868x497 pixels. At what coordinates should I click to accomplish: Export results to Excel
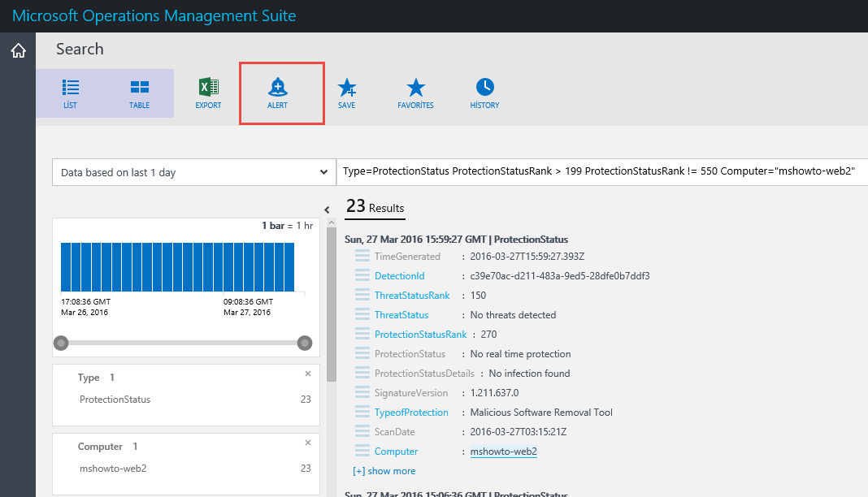point(208,93)
